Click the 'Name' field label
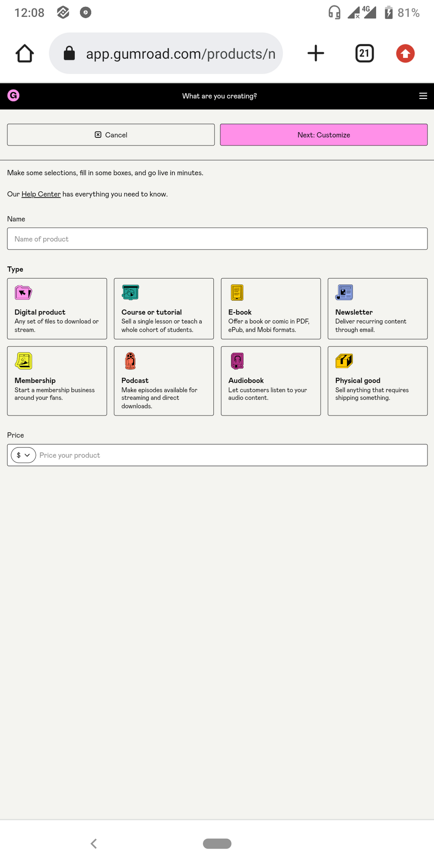This screenshot has height=868, width=434. point(16,219)
